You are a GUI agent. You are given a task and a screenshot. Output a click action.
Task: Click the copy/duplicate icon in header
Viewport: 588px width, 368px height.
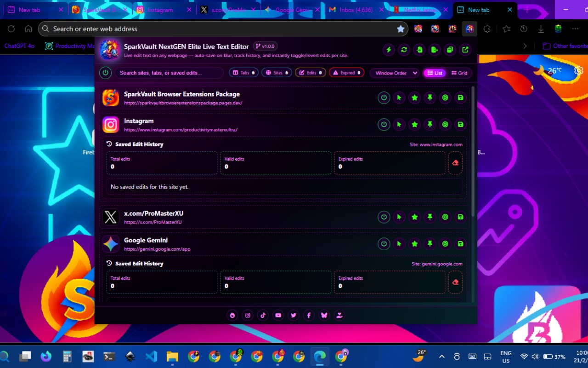click(x=450, y=50)
